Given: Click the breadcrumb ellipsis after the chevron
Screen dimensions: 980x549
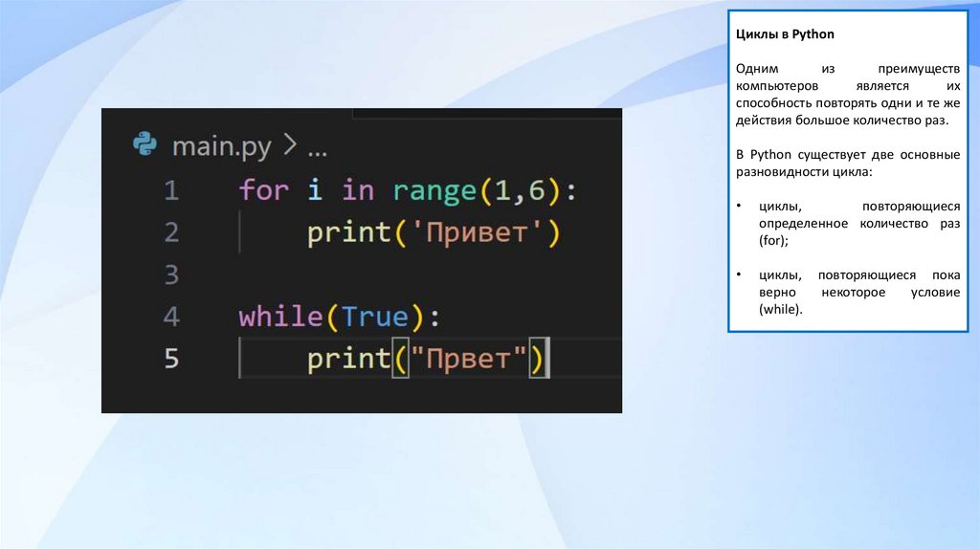Looking at the screenshot, I should pos(317,152).
